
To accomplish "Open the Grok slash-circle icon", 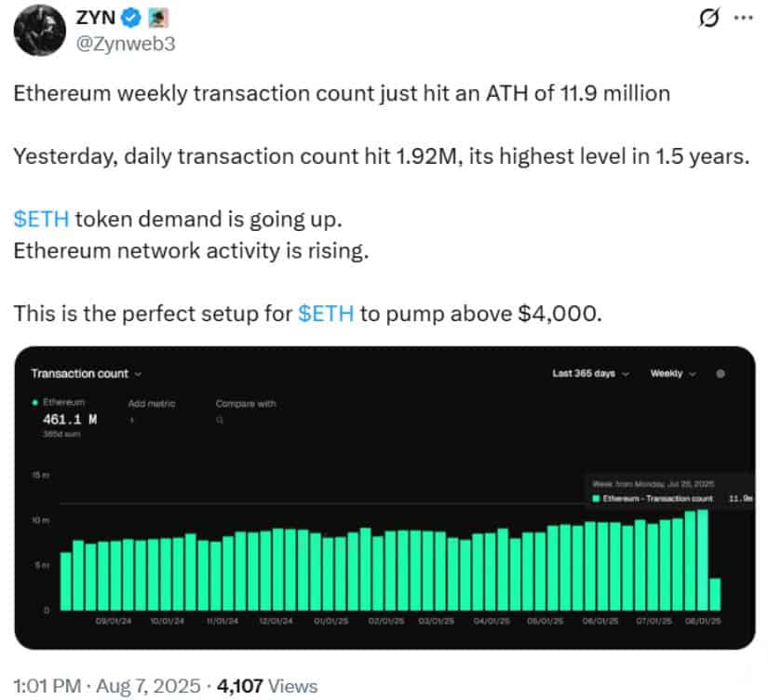I will coord(709,18).
